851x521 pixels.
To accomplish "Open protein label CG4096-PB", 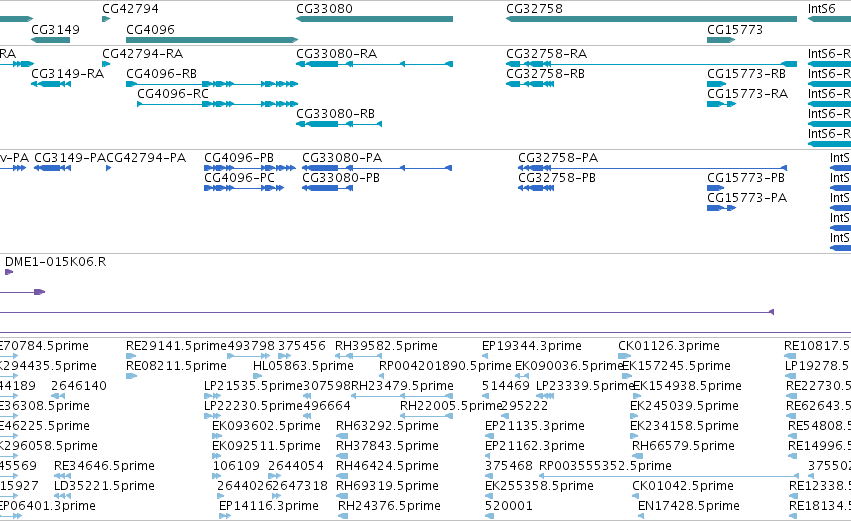I will coord(239,158).
